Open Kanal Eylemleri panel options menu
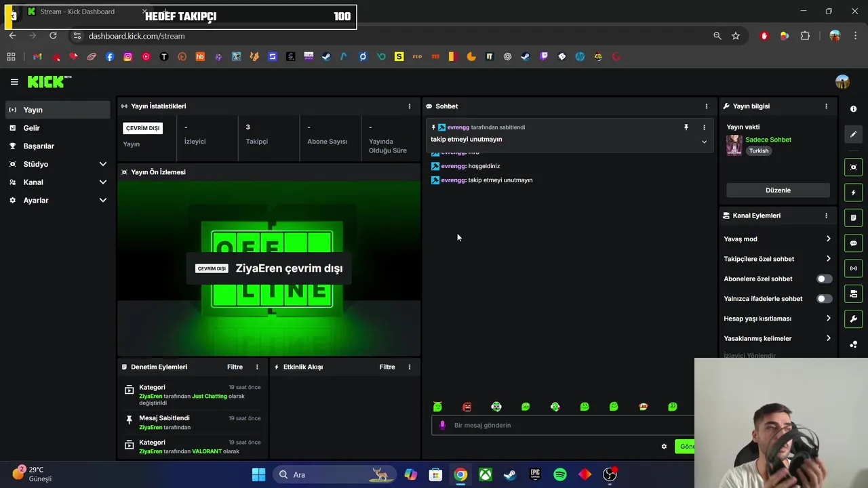Viewport: 868px width, 488px height. click(x=826, y=216)
